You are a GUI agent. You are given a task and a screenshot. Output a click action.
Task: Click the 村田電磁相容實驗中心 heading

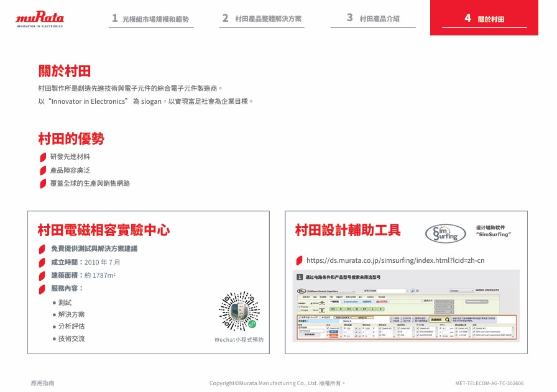(103, 230)
